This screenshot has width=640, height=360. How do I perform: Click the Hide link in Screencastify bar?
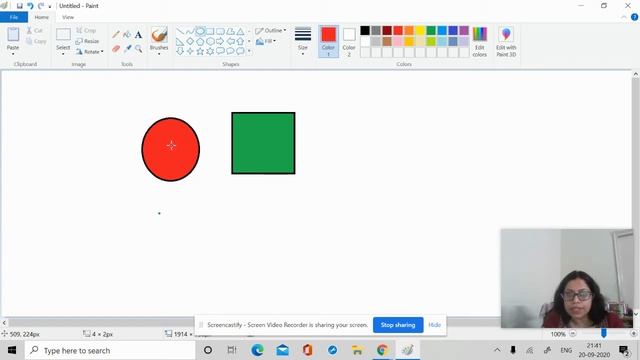(434, 325)
